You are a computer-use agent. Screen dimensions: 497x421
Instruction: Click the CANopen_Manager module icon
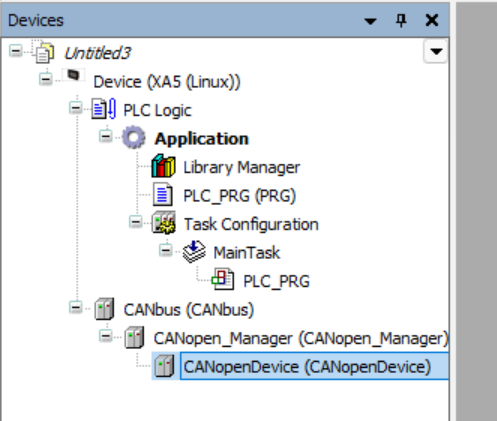134,337
